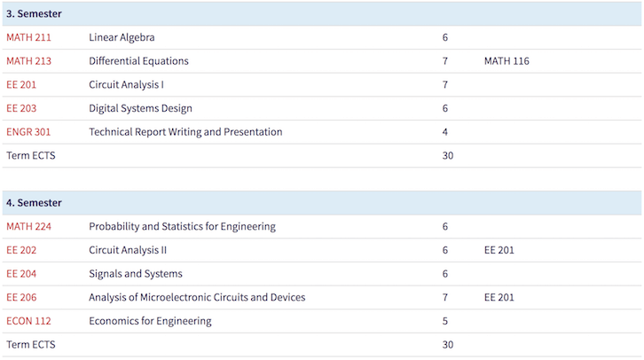Click EE 201 prerequisite in Circuit Analysis II row

pyautogui.click(x=499, y=250)
